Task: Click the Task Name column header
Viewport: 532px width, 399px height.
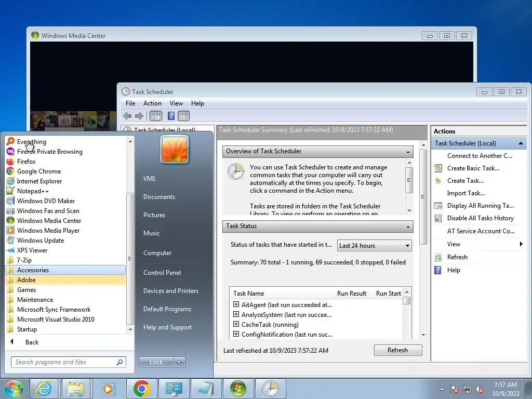Action: [x=248, y=293]
